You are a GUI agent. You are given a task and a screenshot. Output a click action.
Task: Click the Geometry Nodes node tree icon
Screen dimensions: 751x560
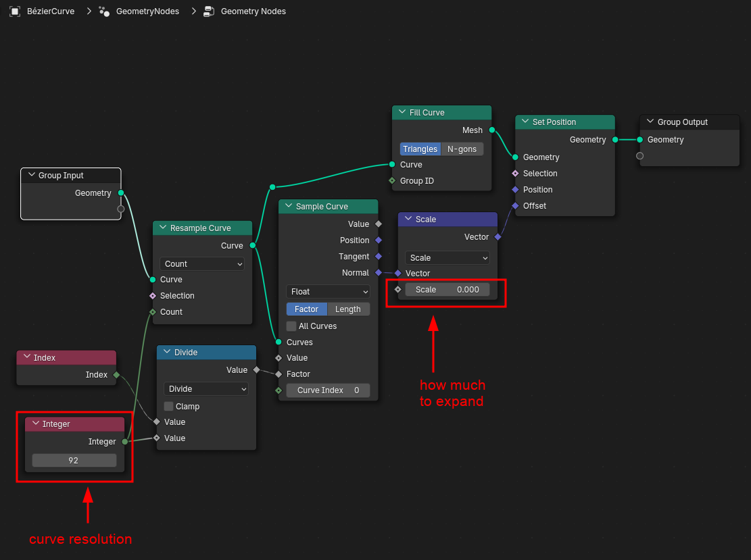pyautogui.click(x=209, y=11)
